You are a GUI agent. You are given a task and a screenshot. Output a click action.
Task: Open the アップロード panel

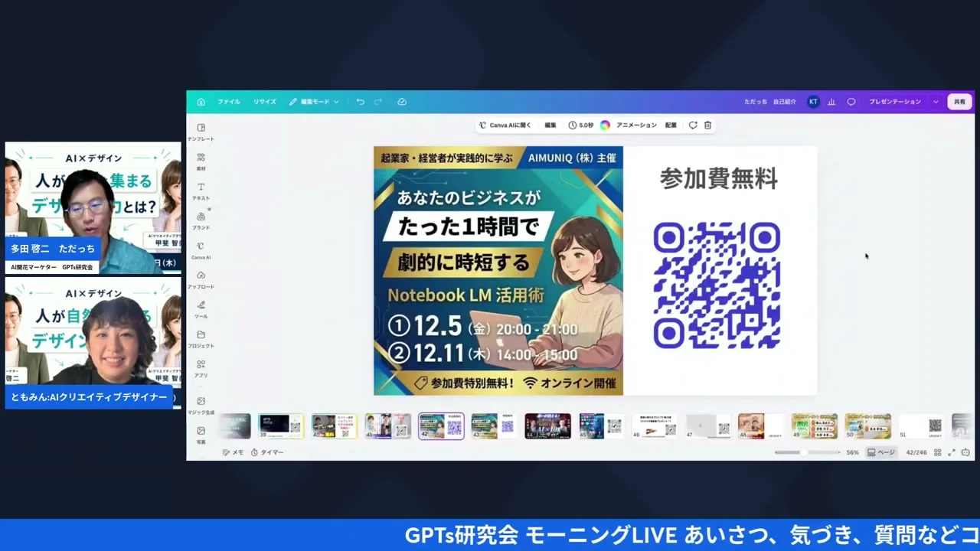201,280
